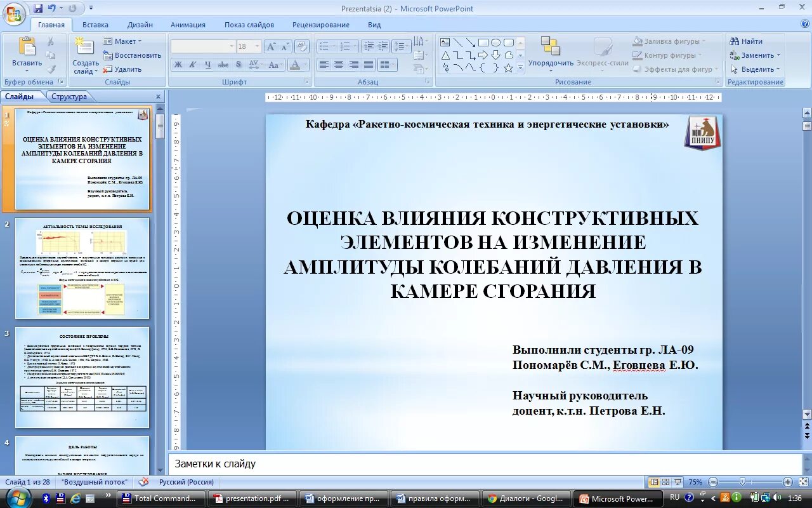
Task: Open PowerPoint Help question mark
Action: pos(804,24)
